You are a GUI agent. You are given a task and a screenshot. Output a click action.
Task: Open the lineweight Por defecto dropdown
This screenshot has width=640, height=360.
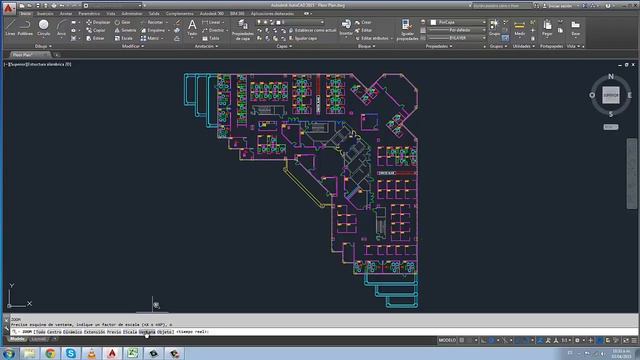[458, 30]
